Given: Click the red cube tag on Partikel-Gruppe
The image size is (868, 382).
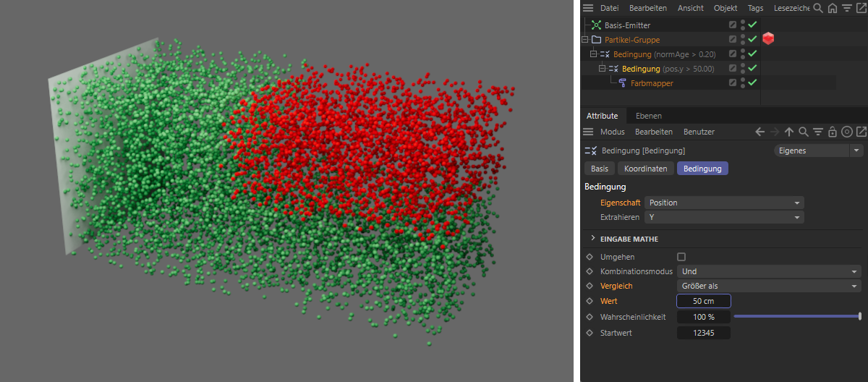Looking at the screenshot, I should tap(768, 39).
